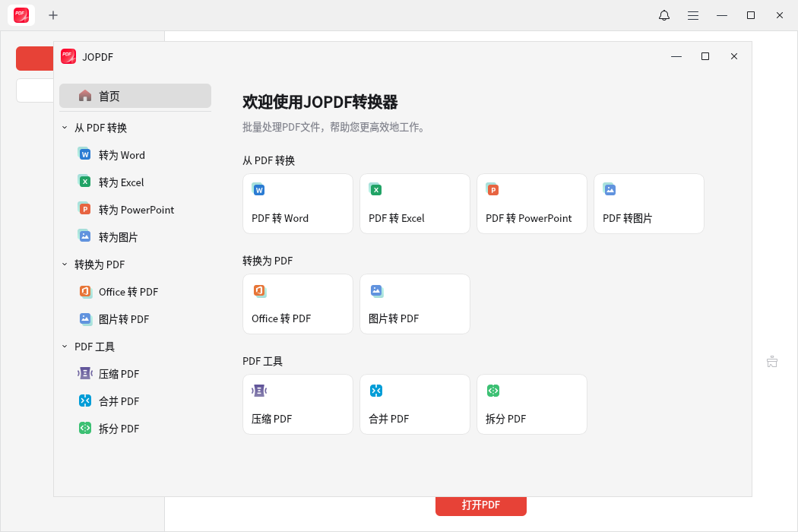Click the Word icon on PDF 转 Word card
The height and width of the screenshot is (532, 798).
(x=258, y=189)
